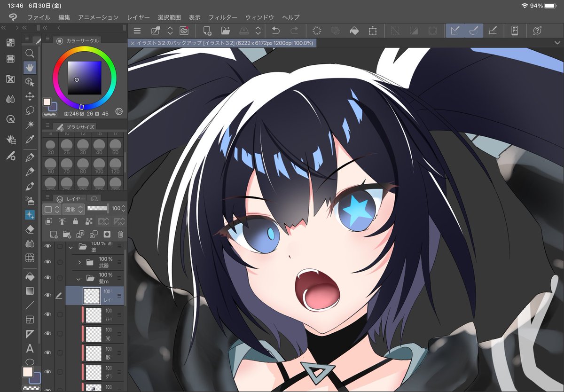Tick the checkbox beside the 武器 folder
Image resolution: width=564 pixels, height=392 pixels.
[60, 262]
